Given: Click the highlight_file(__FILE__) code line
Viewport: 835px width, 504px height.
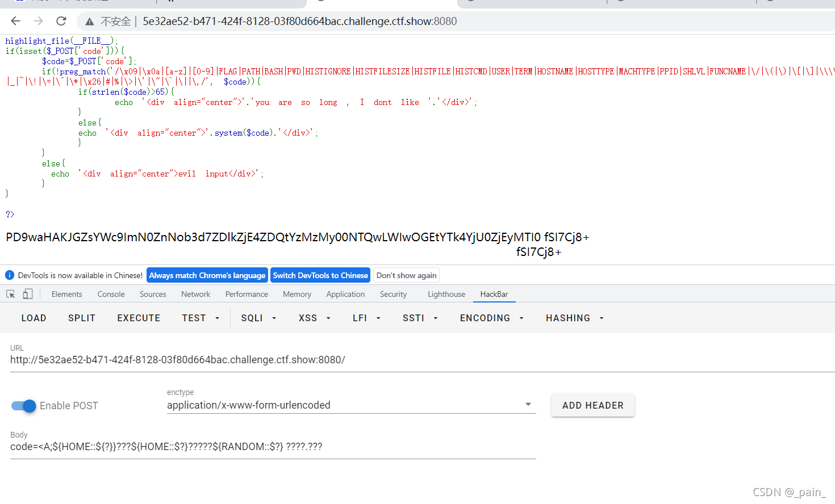Looking at the screenshot, I should tap(62, 41).
